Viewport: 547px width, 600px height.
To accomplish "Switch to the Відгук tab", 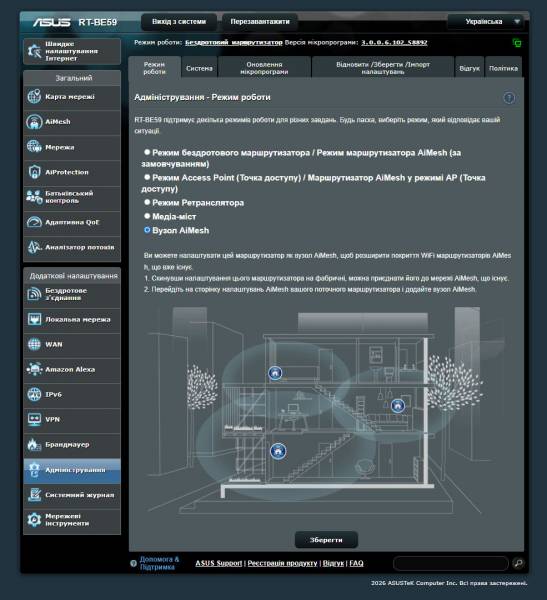I will click(469, 68).
